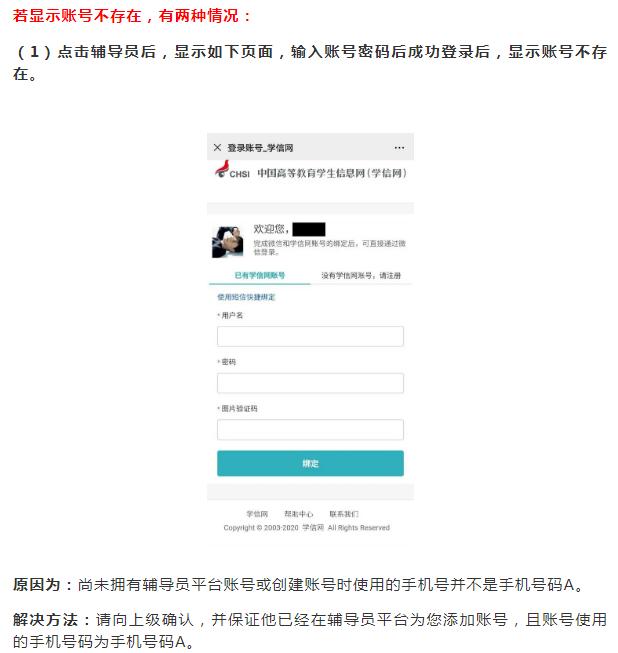Click the blacked-out username next to 欢迎您
The height and width of the screenshot is (653, 618).
(309, 229)
